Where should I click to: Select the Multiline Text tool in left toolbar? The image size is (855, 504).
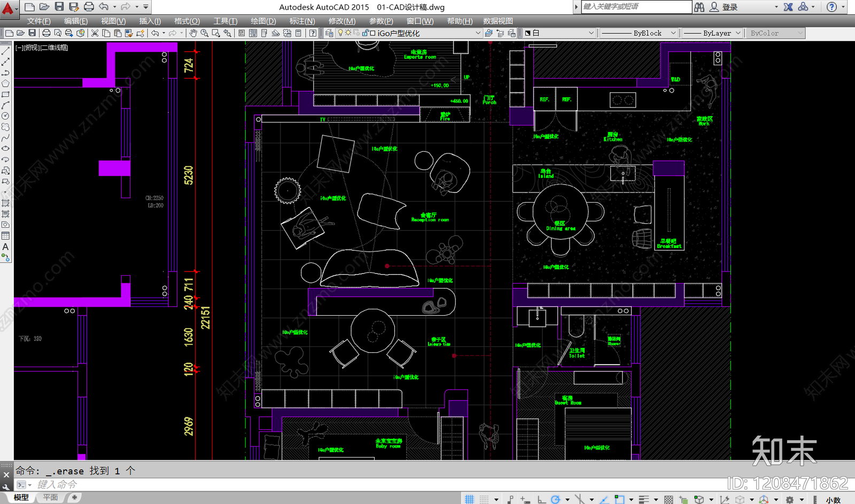(x=5, y=247)
